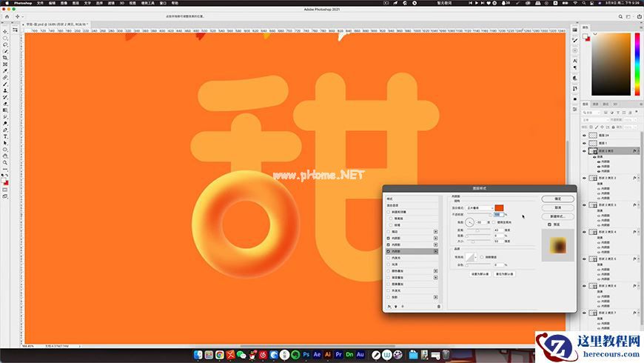Open After Effects from the Dock
Viewport: 644px width, 363px height.
pyautogui.click(x=317, y=354)
